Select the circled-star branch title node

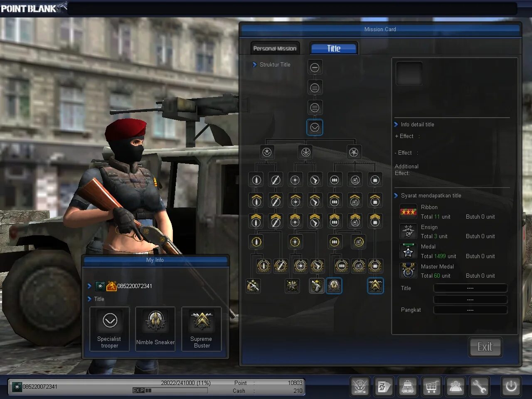point(267,152)
